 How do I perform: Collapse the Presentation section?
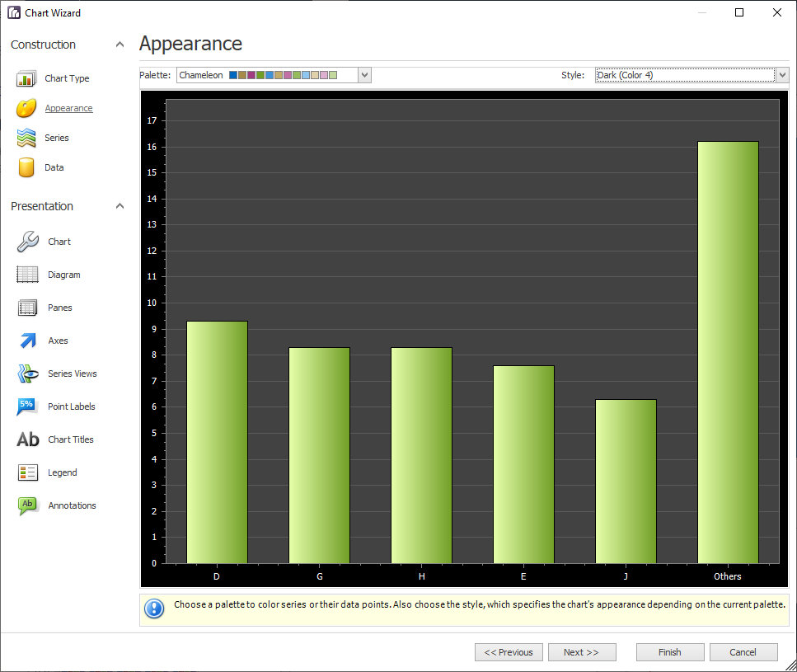coord(120,205)
